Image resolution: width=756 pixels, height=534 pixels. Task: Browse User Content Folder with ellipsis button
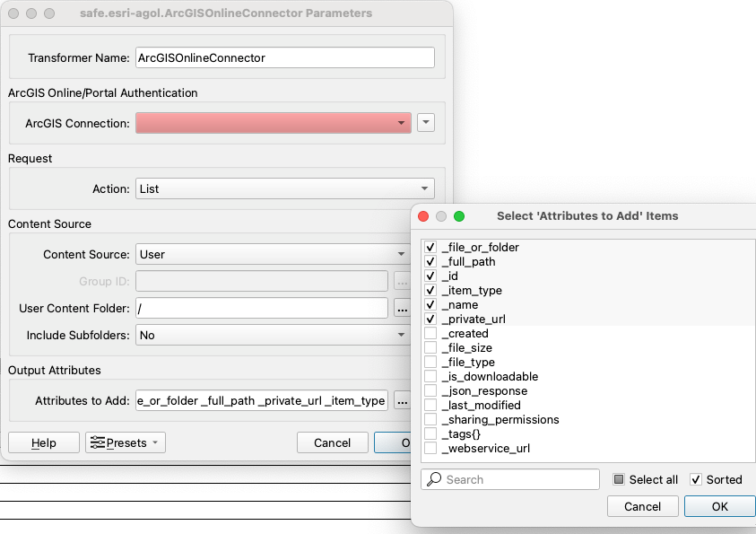[402, 308]
